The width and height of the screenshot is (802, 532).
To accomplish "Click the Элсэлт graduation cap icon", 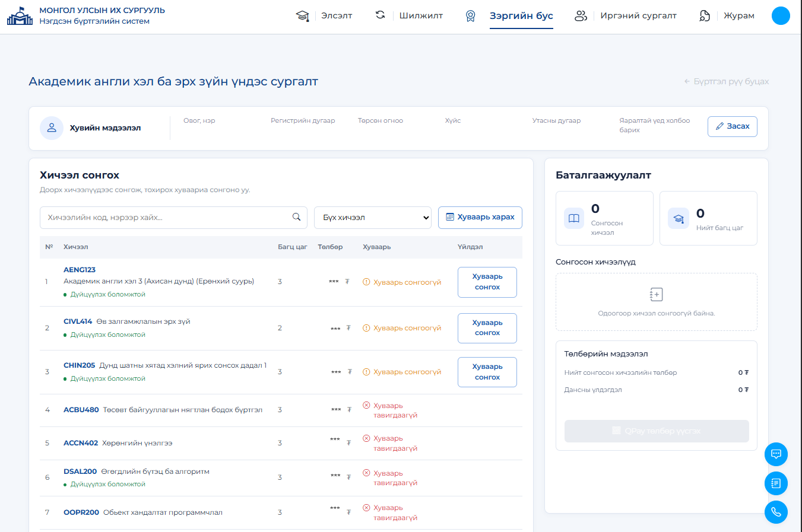I will coord(303,16).
